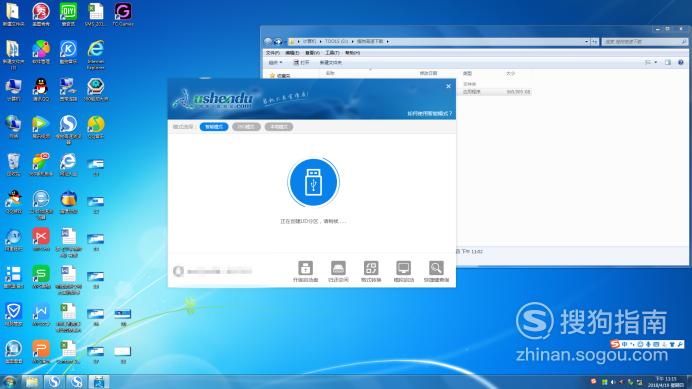
Task: Switch to the middle gray mode pill
Action: tap(246, 127)
